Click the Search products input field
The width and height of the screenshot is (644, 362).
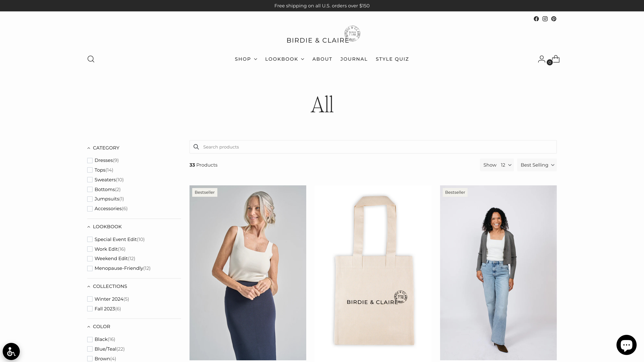(373, 147)
